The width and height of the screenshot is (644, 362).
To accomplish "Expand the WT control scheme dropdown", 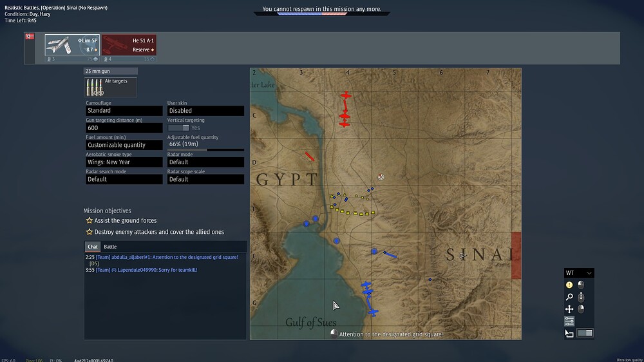I will pyautogui.click(x=579, y=273).
